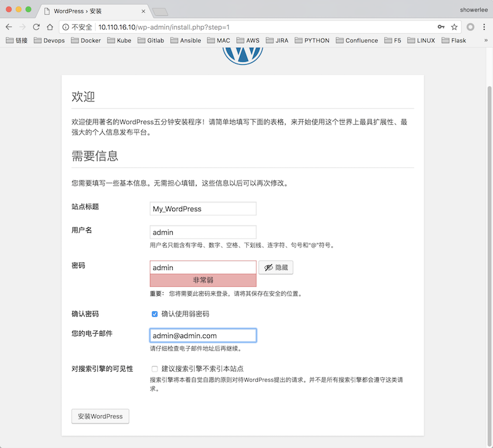This screenshot has height=448, width=493.
Task: Open the 链接 bookmark folder
Action: coord(17,40)
